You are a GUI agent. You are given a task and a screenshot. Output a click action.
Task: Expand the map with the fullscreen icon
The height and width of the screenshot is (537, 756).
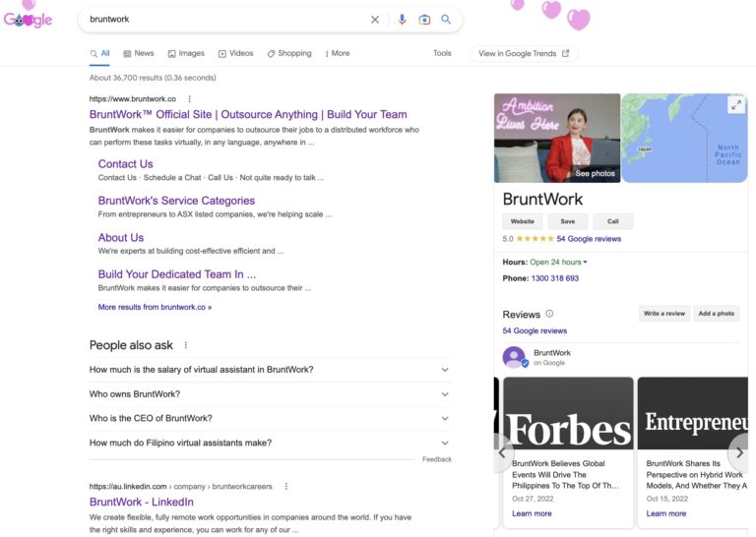[735, 105]
